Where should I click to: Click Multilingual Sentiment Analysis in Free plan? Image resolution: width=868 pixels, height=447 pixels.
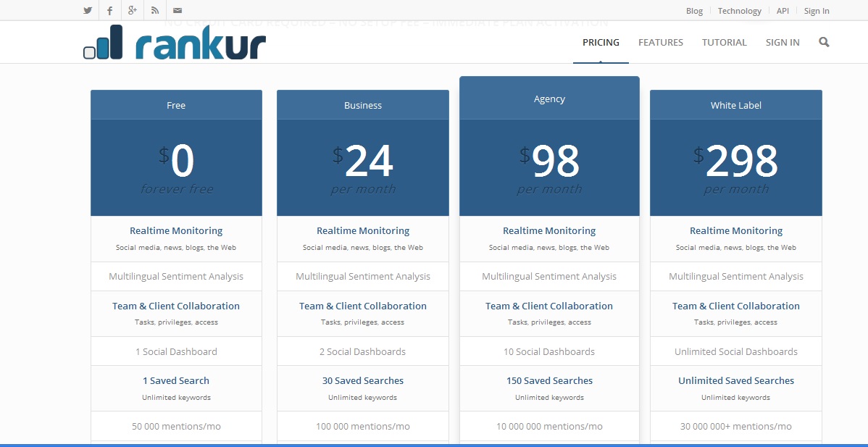(x=176, y=276)
